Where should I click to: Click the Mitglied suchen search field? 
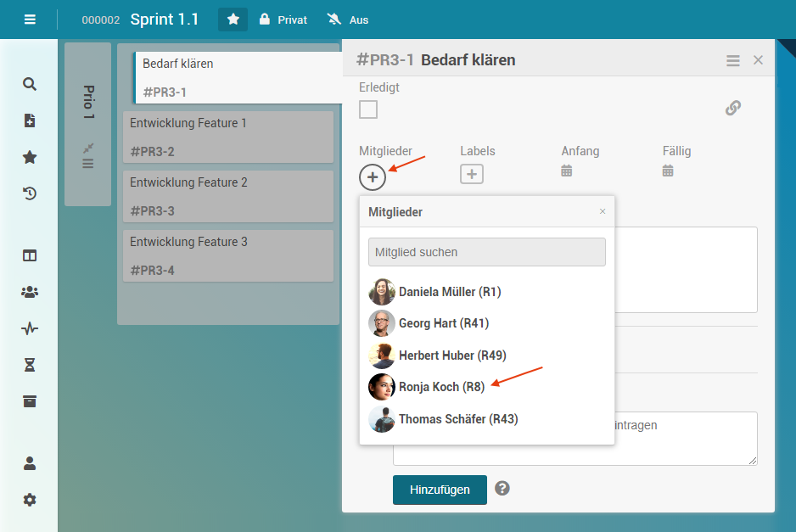[x=486, y=252]
